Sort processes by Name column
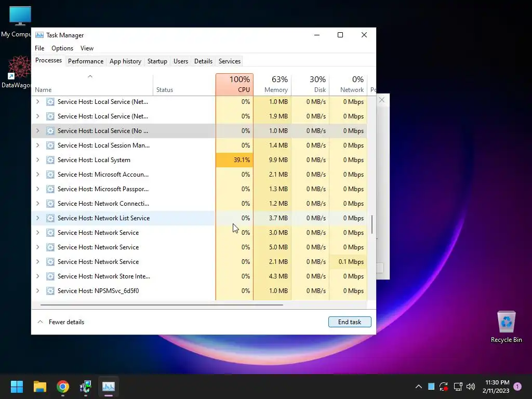This screenshot has width=532, height=399. tap(92, 85)
